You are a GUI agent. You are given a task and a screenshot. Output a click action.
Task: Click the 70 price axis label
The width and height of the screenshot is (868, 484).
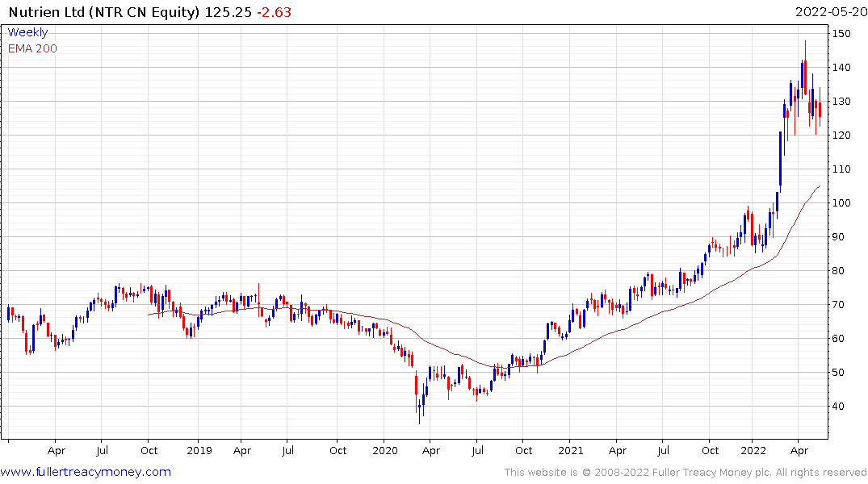pyautogui.click(x=838, y=305)
